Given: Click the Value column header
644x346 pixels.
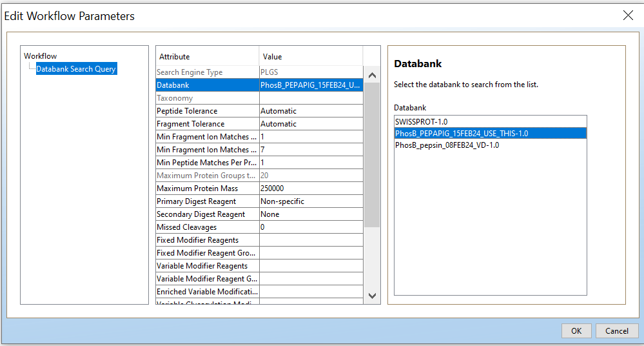Looking at the screenshot, I should 311,57.
